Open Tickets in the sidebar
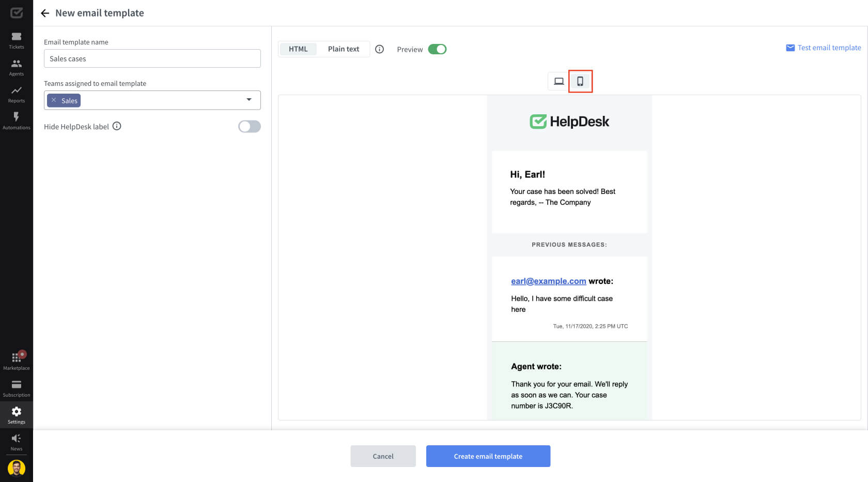Viewport: 868px width, 482px height. click(17, 41)
